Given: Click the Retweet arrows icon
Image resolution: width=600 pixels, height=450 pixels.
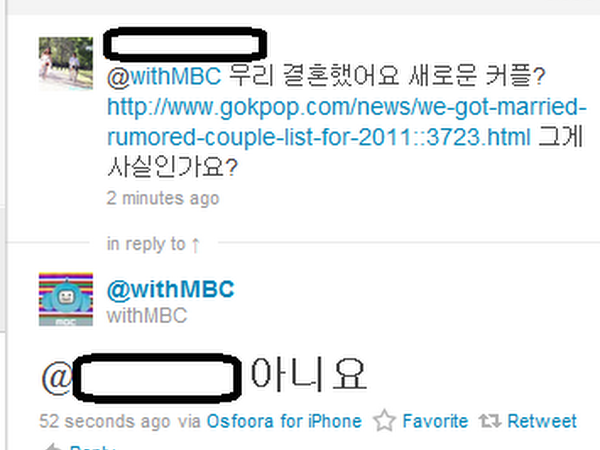Looking at the screenshot, I should (490, 421).
